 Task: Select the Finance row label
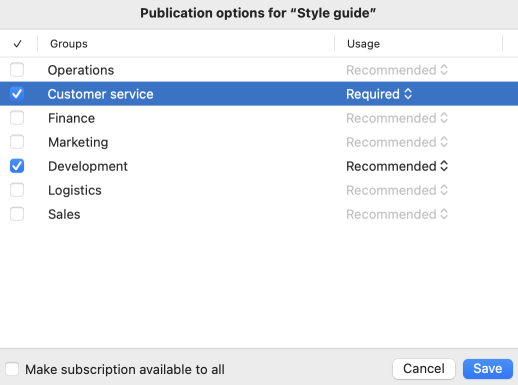pyautogui.click(x=71, y=118)
